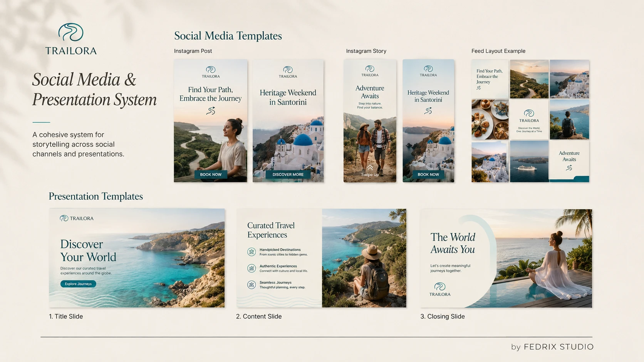Click the large Trailora logo above the page title
Screen dimensions: 644x362
tap(71, 39)
